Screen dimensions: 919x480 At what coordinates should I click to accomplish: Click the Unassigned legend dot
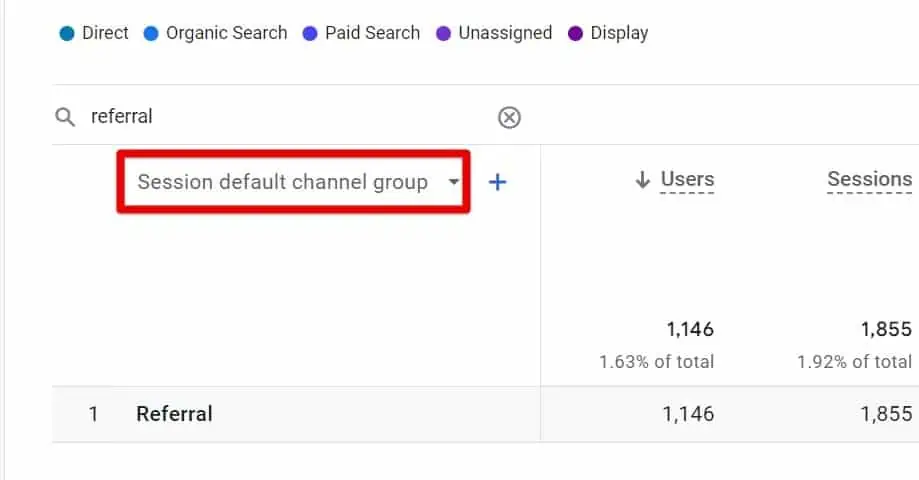443,34
